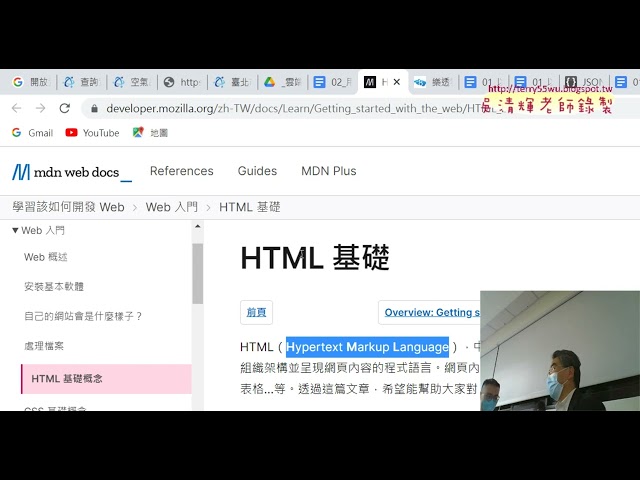Open sidebar item 自己的網站會是什麼樣子？
The width and height of the screenshot is (640, 480).
point(83,316)
